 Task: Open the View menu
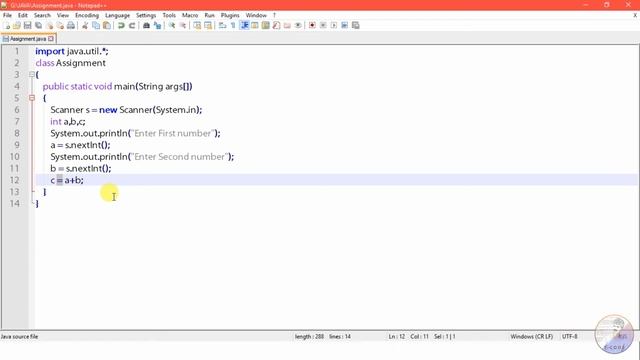tap(62, 15)
